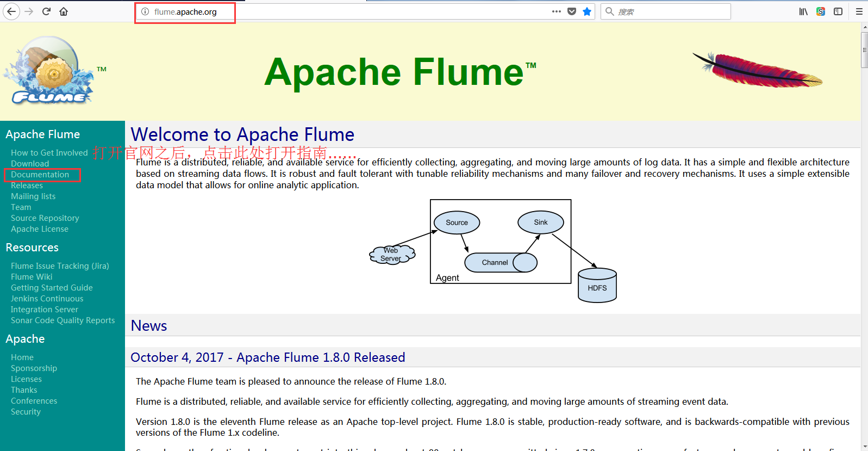The image size is (868, 451).
Task: Click the Apache Flume sidebar heading
Action: click(43, 134)
